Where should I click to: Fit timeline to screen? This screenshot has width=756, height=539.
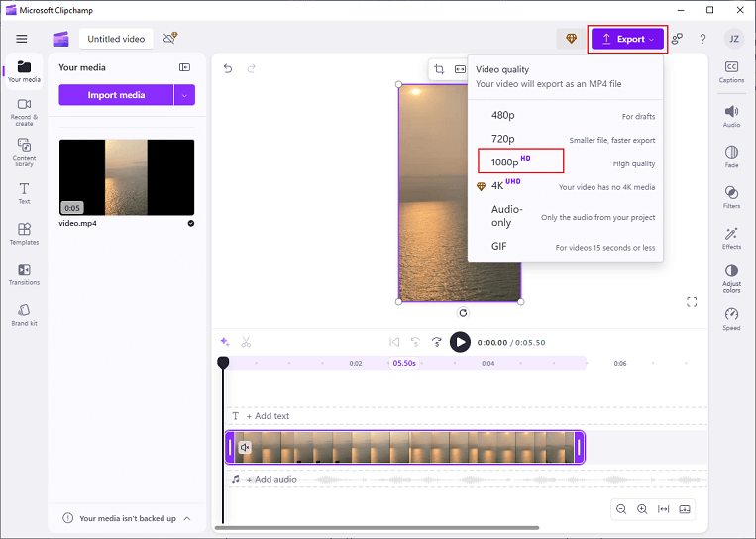point(664,509)
